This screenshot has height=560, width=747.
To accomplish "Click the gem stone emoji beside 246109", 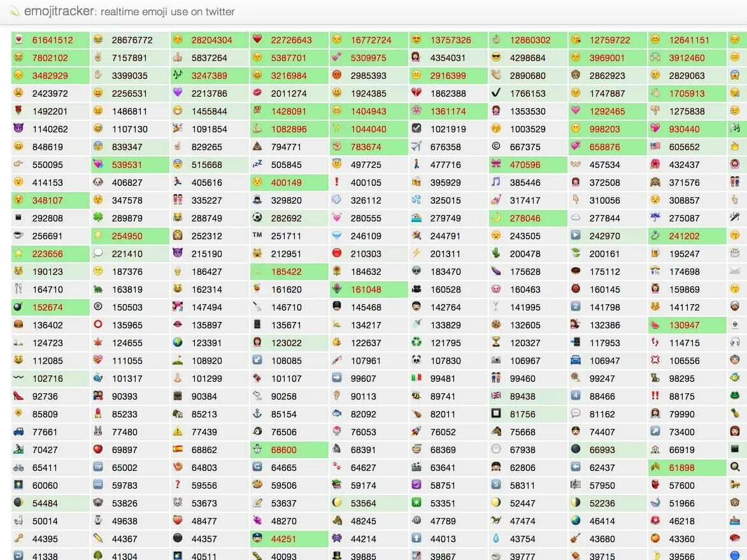I will tap(337, 235).
